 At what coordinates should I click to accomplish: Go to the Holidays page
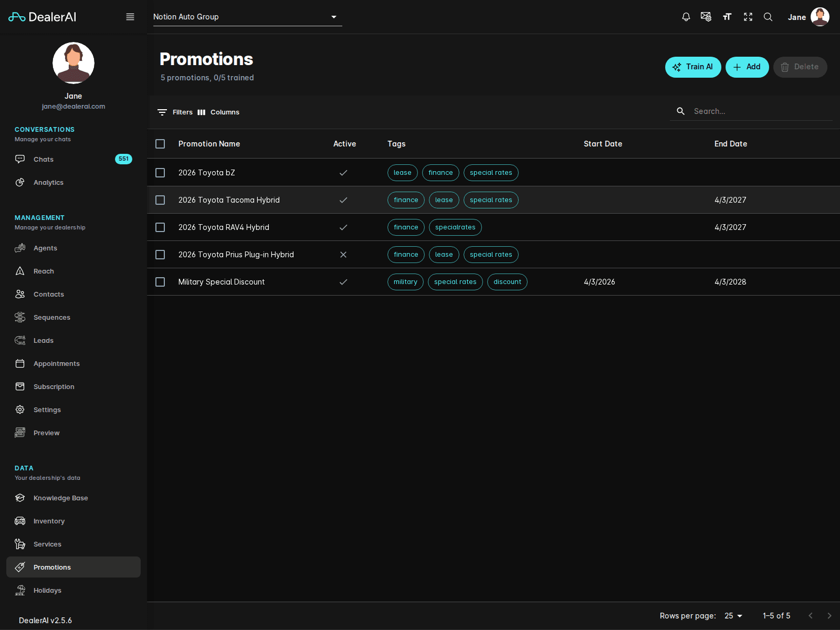point(48,590)
